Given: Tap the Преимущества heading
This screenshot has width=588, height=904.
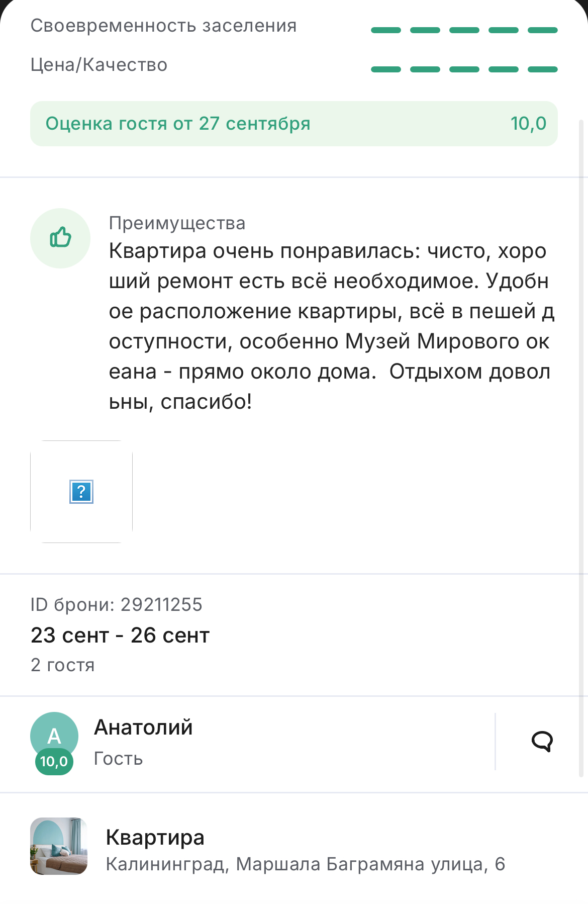Looking at the screenshot, I should [x=177, y=223].
